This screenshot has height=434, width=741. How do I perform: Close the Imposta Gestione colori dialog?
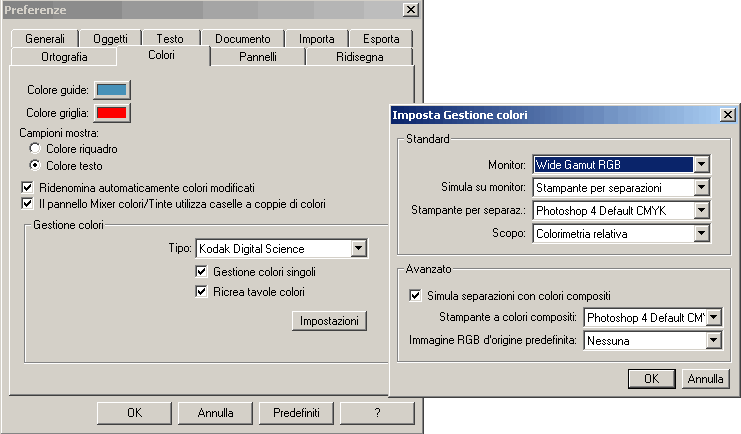pos(728,115)
